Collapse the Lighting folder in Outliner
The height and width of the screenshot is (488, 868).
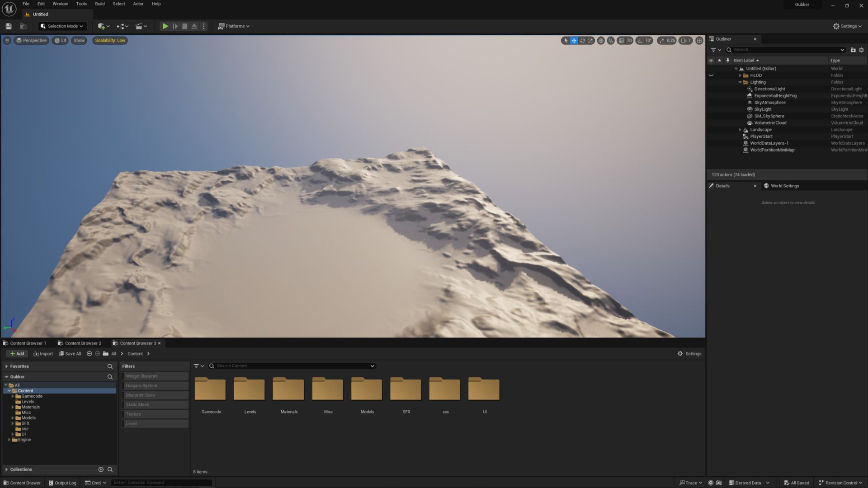[x=740, y=82]
